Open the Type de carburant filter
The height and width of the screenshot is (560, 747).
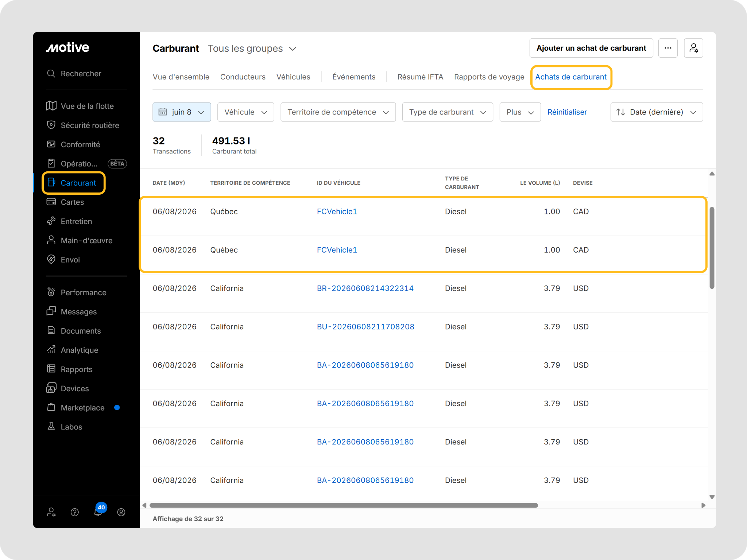pyautogui.click(x=448, y=112)
